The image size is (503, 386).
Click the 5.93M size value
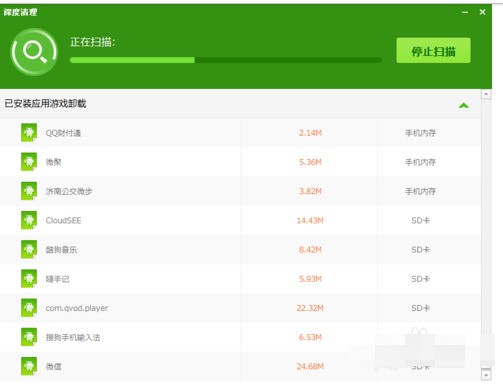point(310,279)
